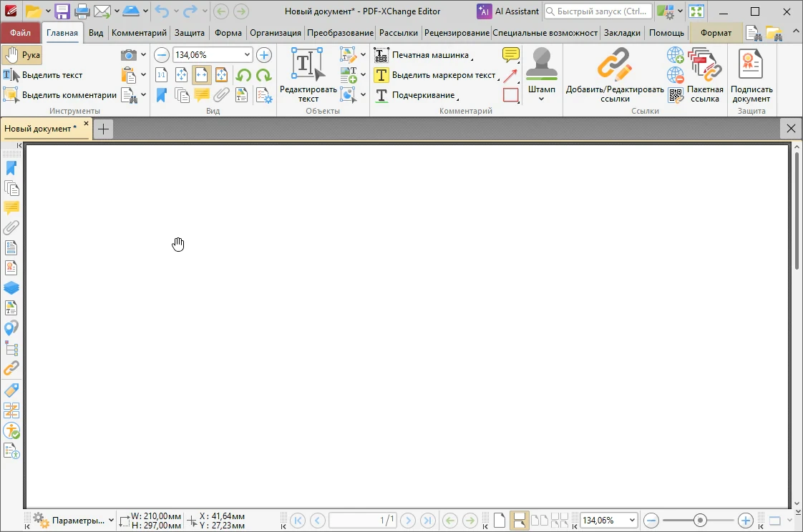
Task: Click the Add/Edit Links chain icon
Action: pos(615,65)
